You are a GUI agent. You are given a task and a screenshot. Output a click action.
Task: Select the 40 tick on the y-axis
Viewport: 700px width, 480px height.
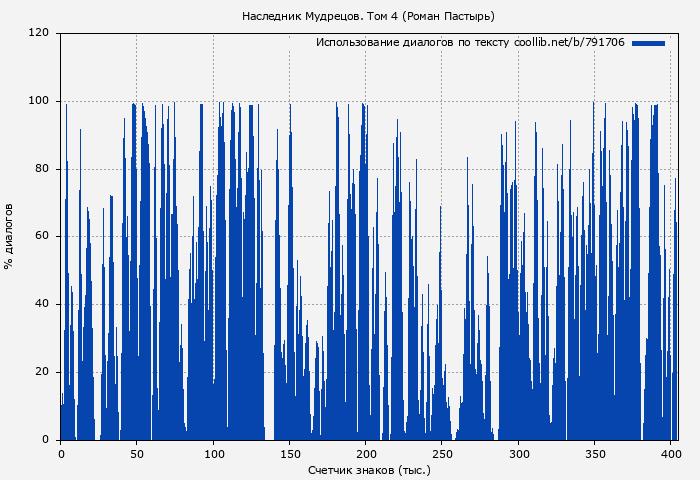pyautogui.click(x=42, y=304)
